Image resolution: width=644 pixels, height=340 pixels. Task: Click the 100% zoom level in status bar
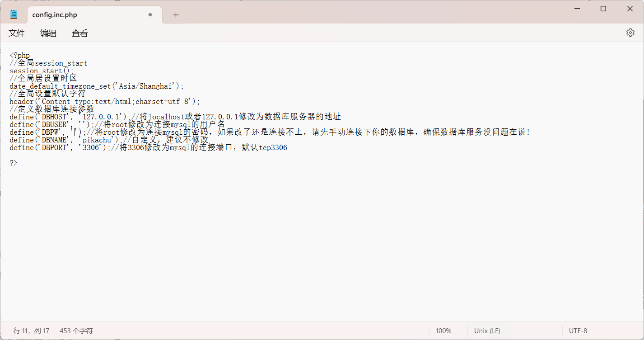coord(443,331)
